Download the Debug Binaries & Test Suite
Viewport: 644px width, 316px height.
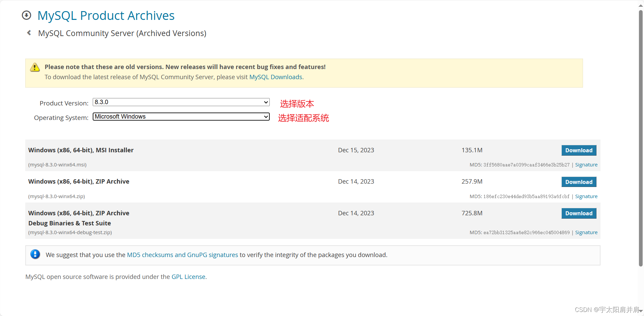click(579, 213)
